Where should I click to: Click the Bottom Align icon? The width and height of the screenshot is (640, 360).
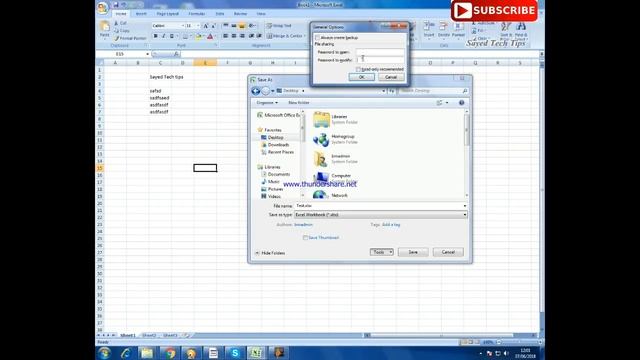tap(242, 26)
